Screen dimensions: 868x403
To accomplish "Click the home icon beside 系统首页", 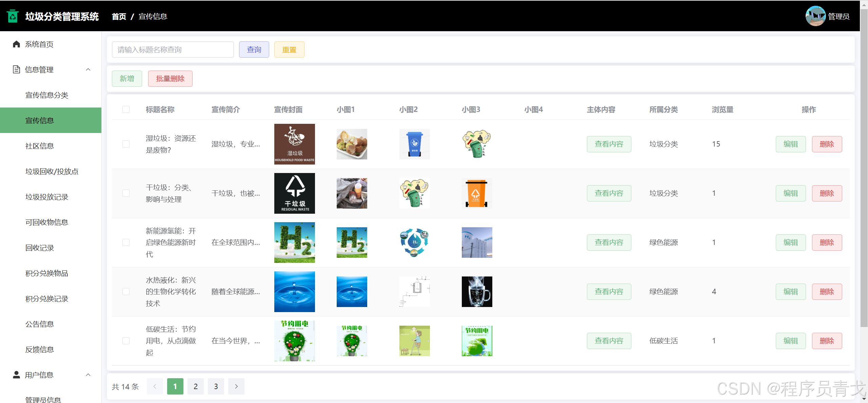I will click(x=16, y=44).
